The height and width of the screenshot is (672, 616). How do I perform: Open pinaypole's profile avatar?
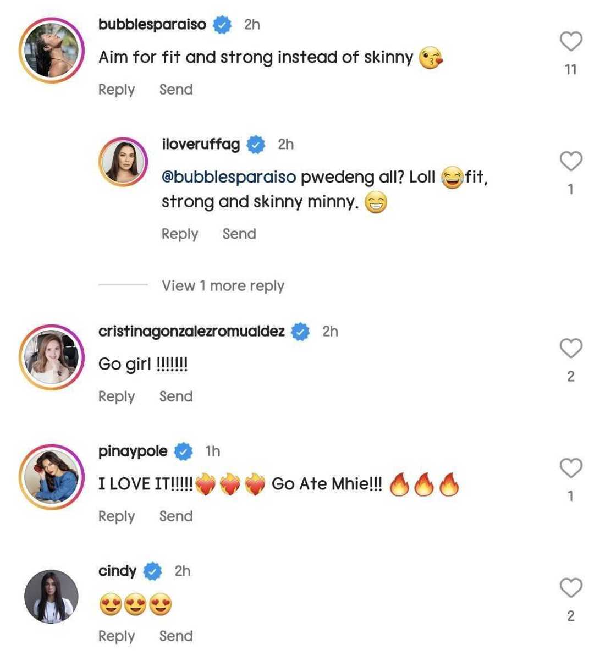click(x=52, y=477)
